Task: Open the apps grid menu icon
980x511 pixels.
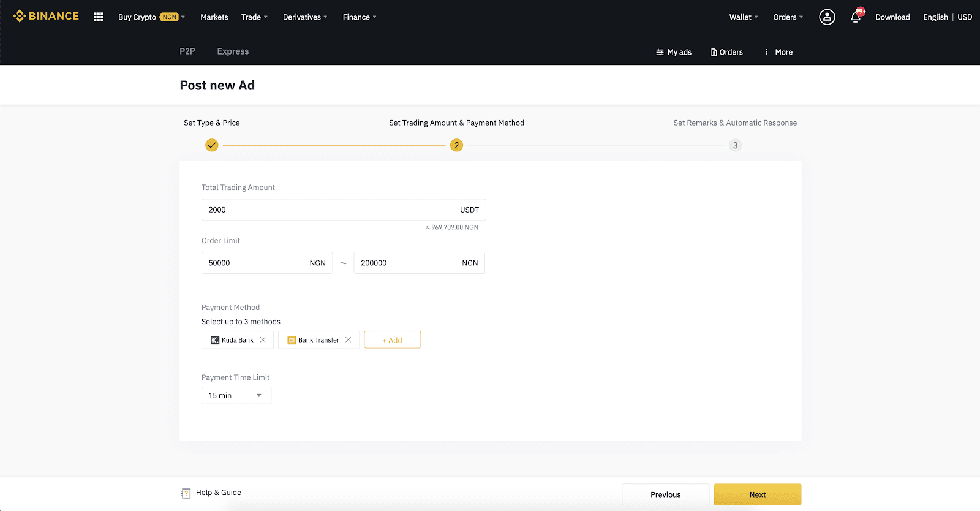Action: coord(98,17)
